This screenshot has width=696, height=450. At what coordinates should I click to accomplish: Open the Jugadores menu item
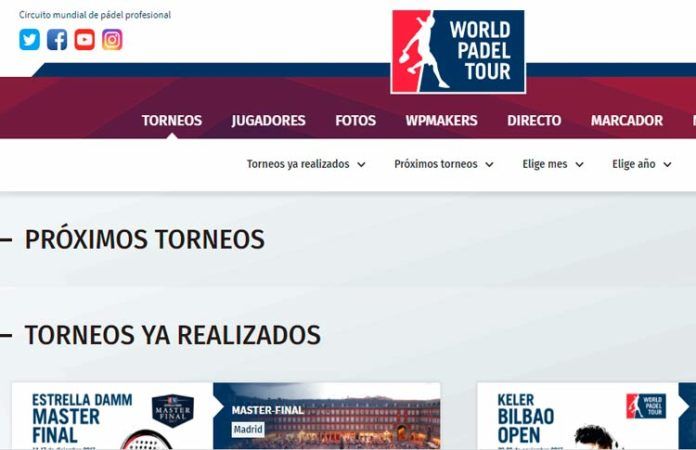[269, 120]
